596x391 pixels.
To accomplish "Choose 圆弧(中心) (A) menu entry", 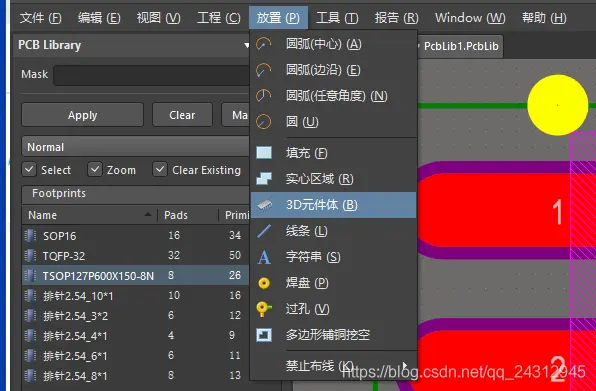I will 333,44.
